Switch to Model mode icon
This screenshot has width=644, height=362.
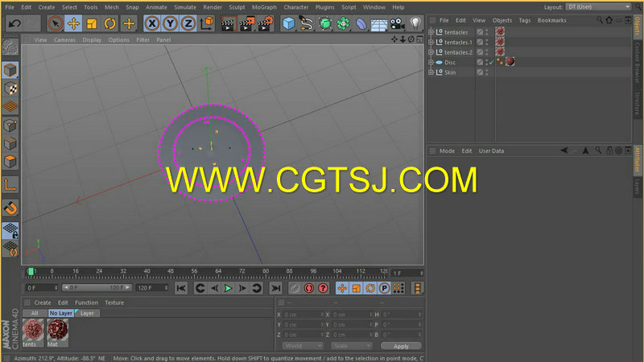coord(10,70)
